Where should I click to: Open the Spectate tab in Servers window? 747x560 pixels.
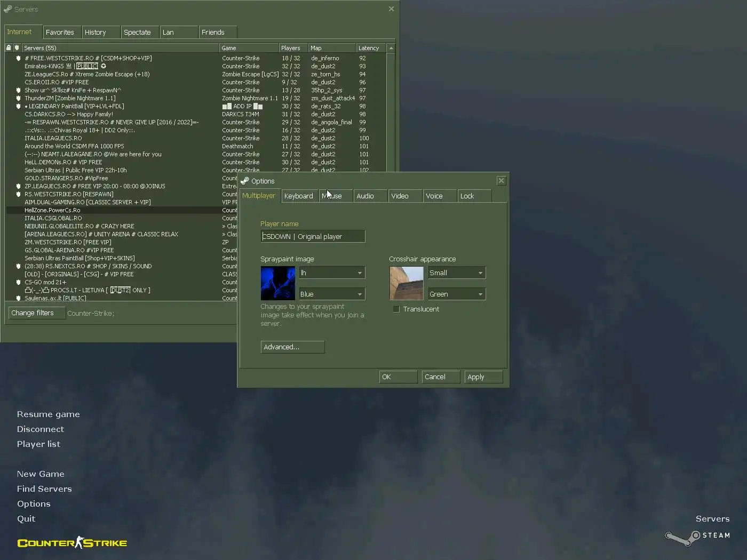coord(140,32)
